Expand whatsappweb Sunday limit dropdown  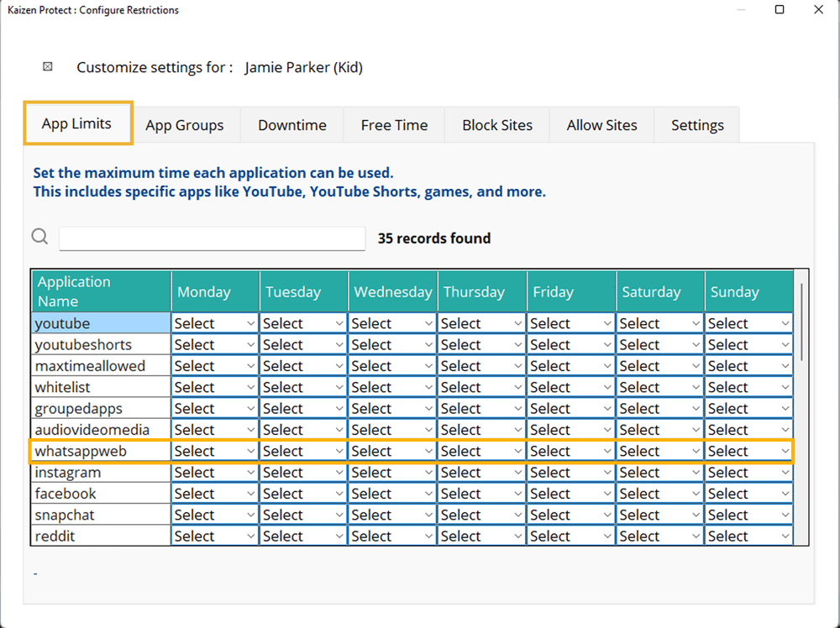pos(748,451)
